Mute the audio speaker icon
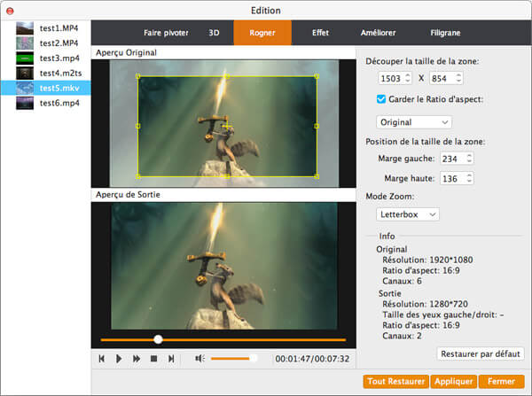 point(199,359)
